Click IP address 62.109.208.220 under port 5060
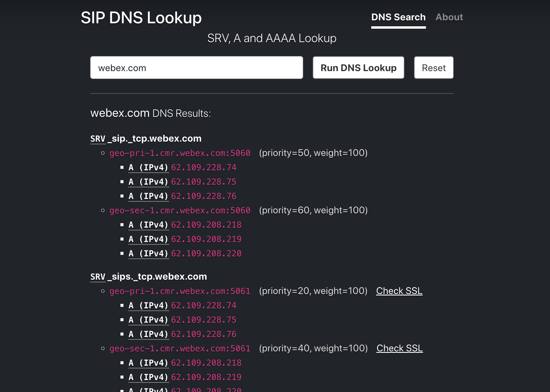This screenshot has width=550, height=392. 206,254
